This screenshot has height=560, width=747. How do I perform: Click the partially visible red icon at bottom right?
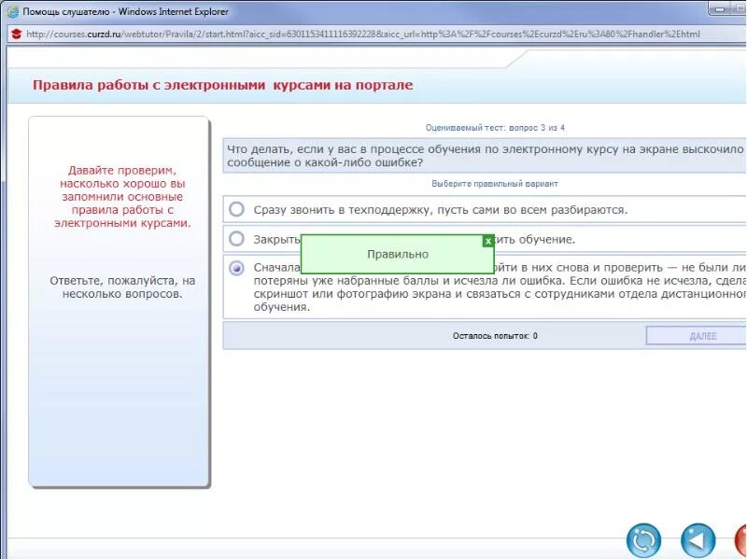coord(740,540)
